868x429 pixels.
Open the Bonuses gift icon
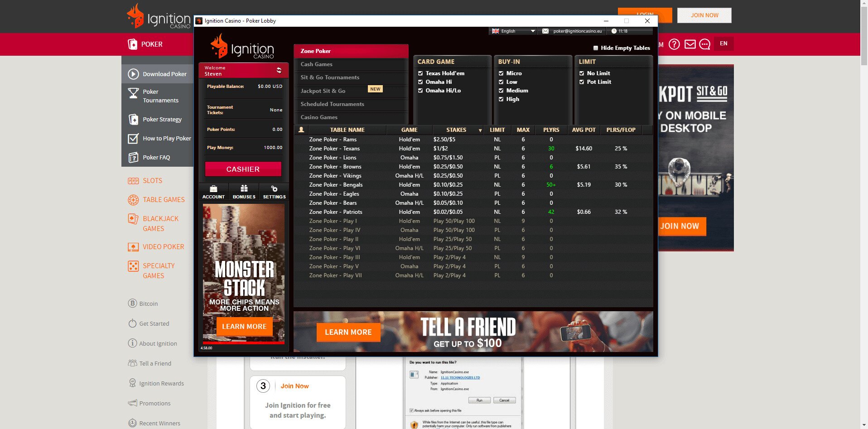[244, 189]
